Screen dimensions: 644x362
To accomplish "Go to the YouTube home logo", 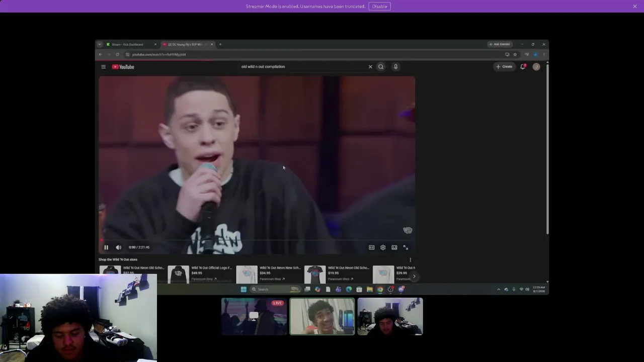I will click(x=123, y=67).
